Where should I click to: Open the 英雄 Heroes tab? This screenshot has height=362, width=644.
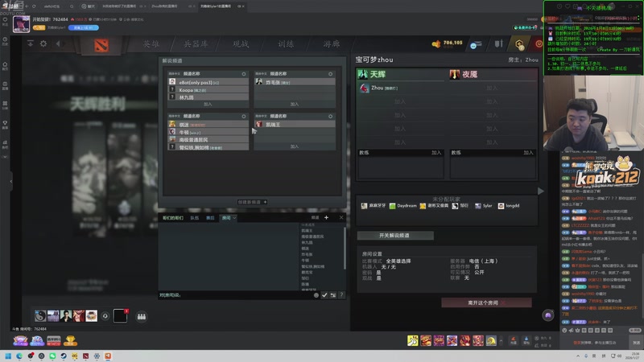click(x=151, y=44)
